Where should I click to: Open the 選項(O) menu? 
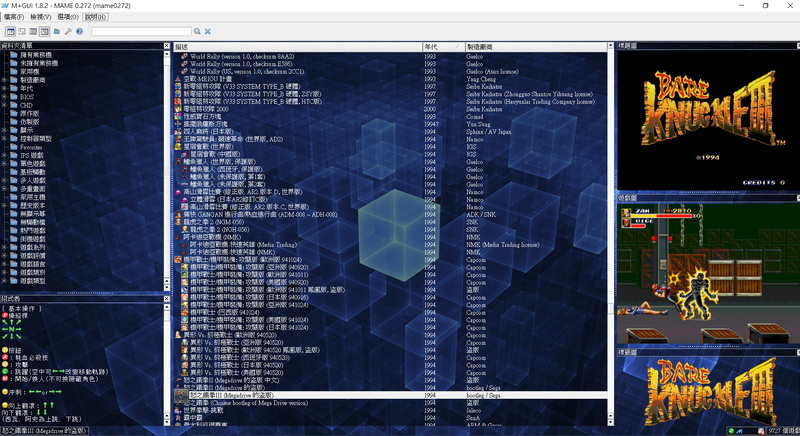coord(68,17)
